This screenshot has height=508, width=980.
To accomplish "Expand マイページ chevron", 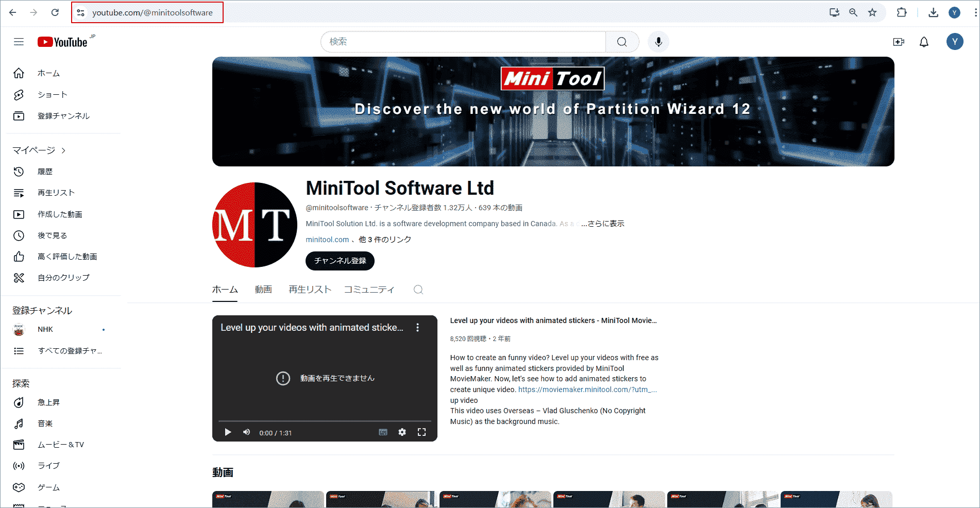I will (63, 150).
